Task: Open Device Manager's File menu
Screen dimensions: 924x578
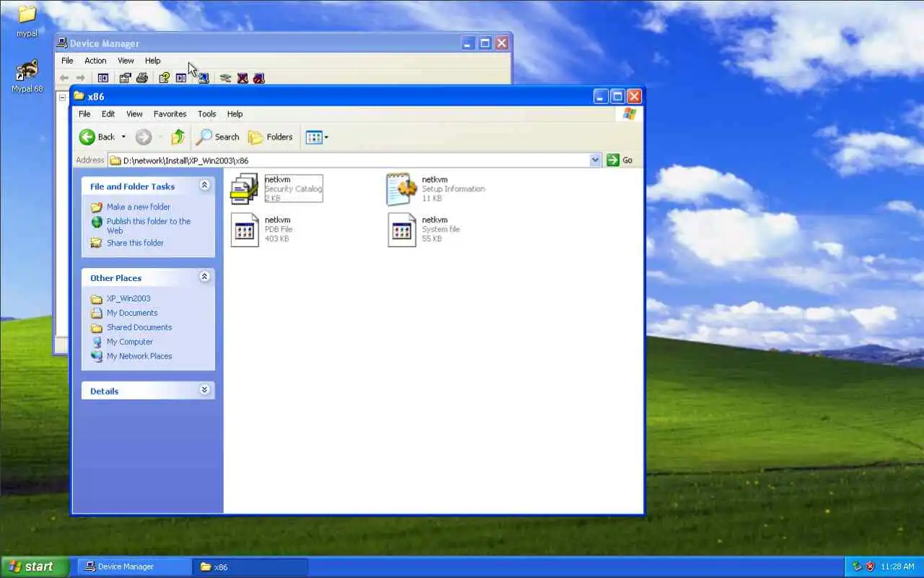Action: tap(67, 61)
